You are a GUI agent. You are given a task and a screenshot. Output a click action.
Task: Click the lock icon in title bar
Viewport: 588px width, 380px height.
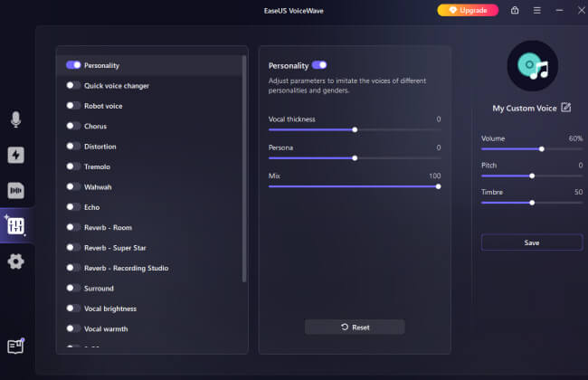515,11
